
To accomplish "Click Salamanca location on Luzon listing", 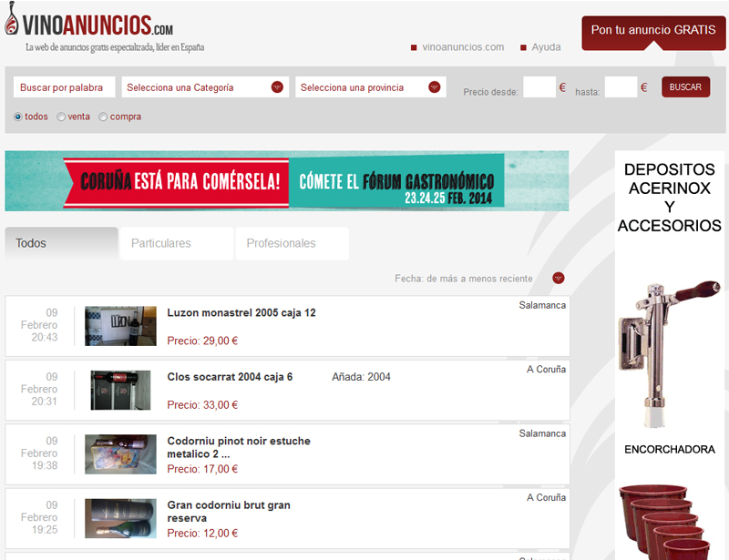I will pyautogui.click(x=542, y=305).
